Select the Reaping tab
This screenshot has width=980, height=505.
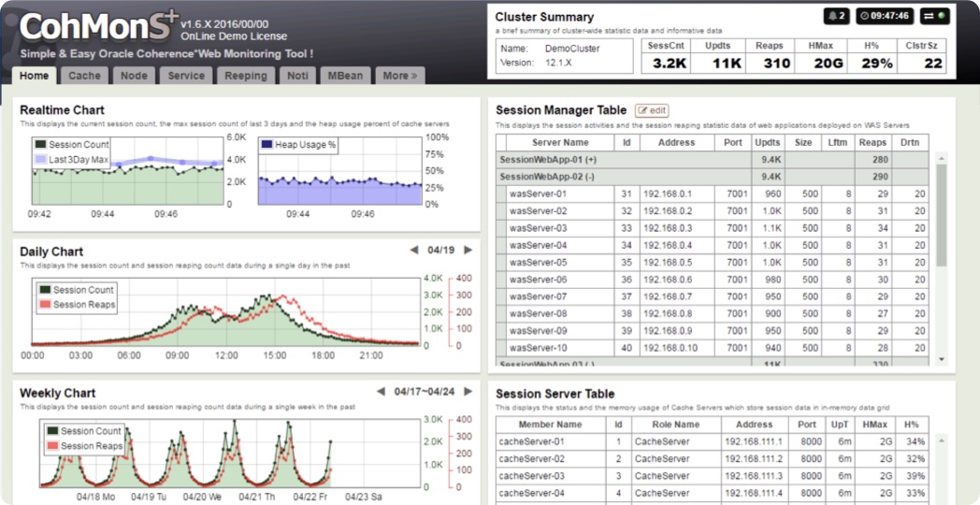pos(246,76)
